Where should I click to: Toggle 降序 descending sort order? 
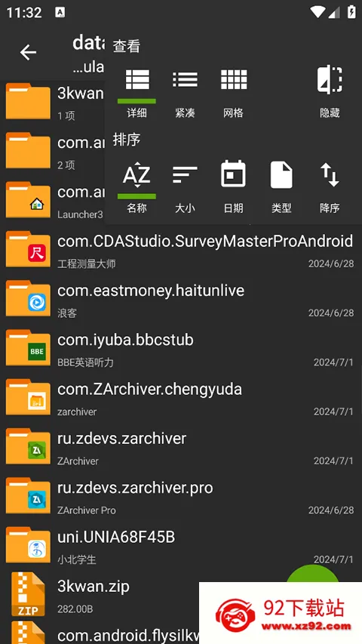click(x=330, y=187)
